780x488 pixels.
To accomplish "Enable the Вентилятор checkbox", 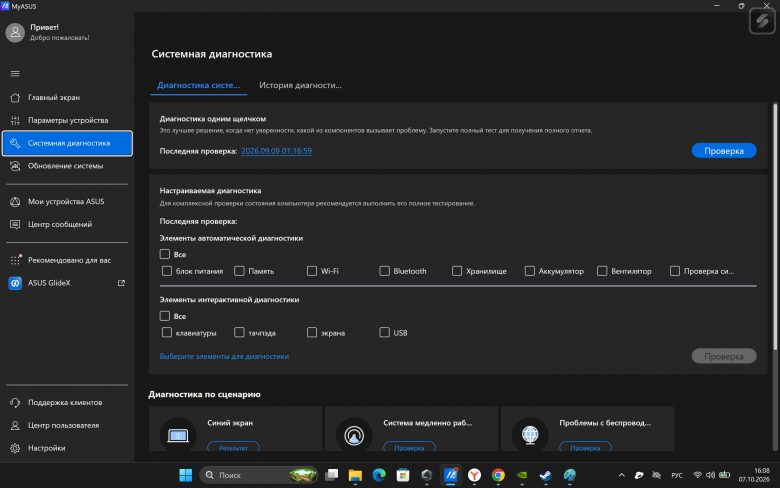I will [x=602, y=271].
